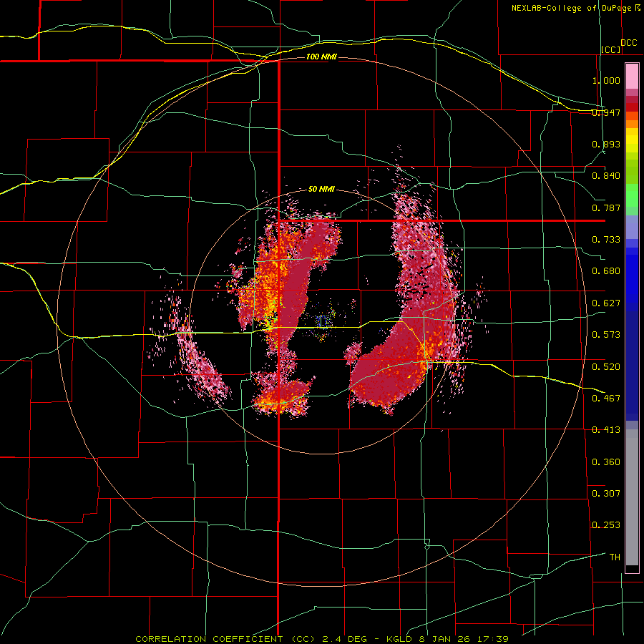Click the 100 NMI range ring label
644x644 pixels.
[321, 57]
